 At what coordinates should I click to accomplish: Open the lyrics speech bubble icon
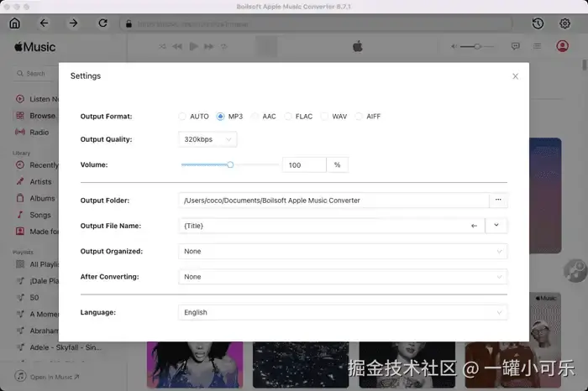point(516,46)
